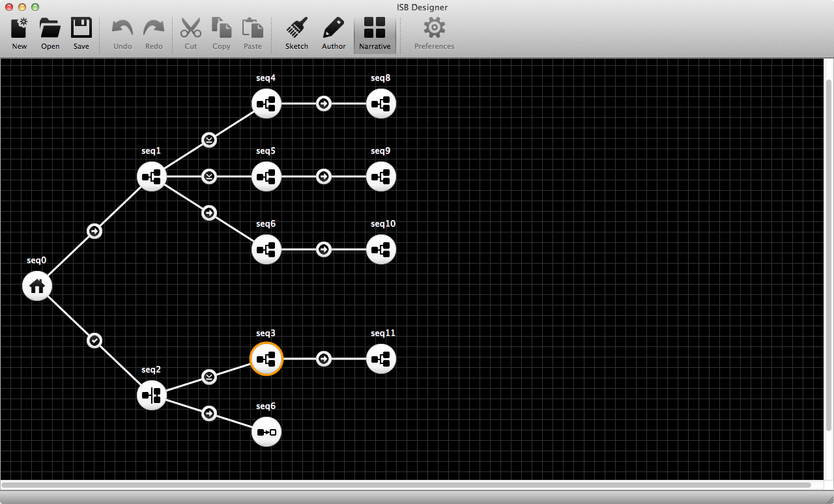Screen dimensions: 834x504
Task: Click arrow transition between seq4 and seq8
Action: (324, 104)
